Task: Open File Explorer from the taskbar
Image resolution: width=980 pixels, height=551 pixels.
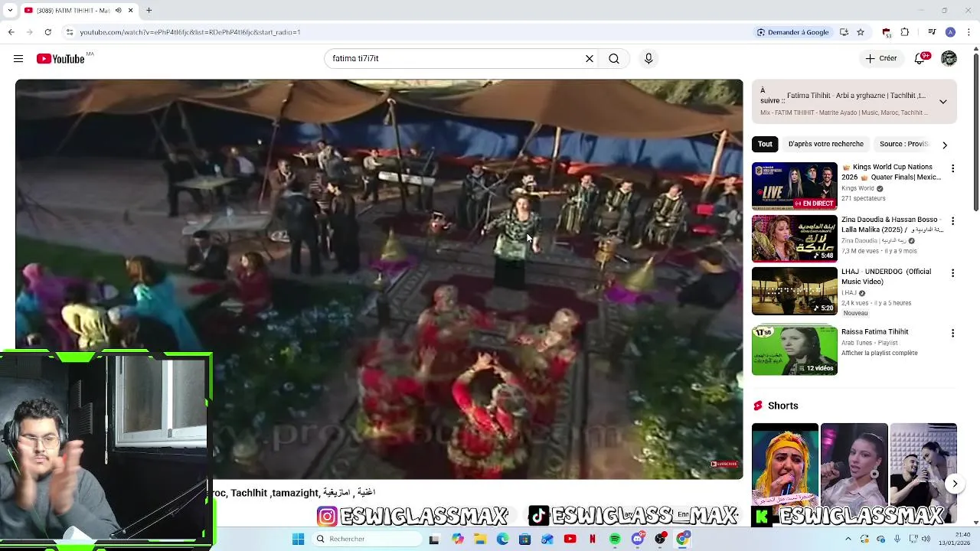Action: pyautogui.click(x=480, y=539)
